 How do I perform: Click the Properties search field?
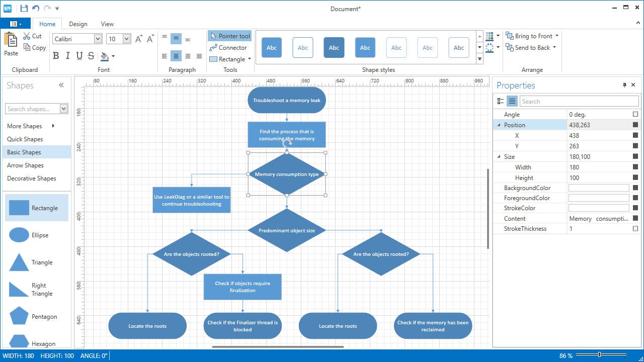click(x=579, y=101)
